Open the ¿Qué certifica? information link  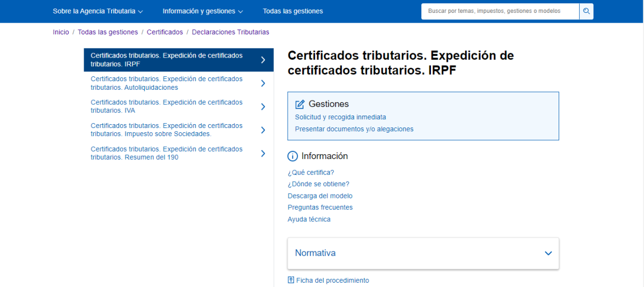311,173
